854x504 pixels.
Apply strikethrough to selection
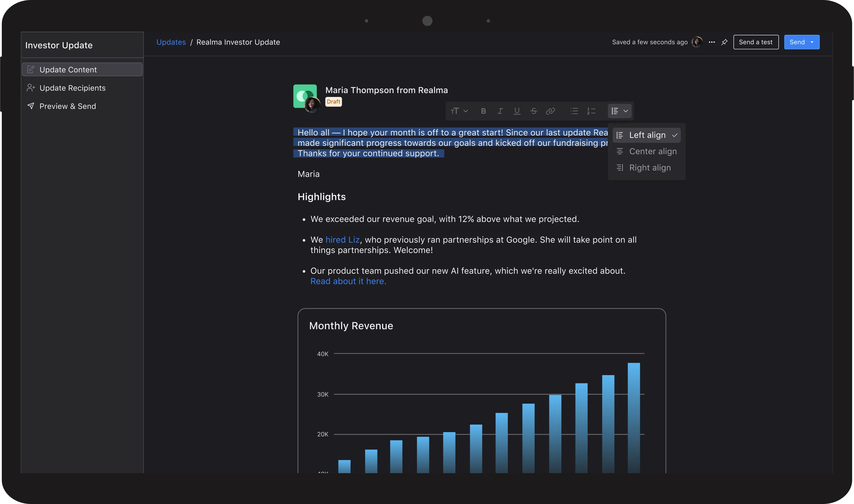point(533,111)
